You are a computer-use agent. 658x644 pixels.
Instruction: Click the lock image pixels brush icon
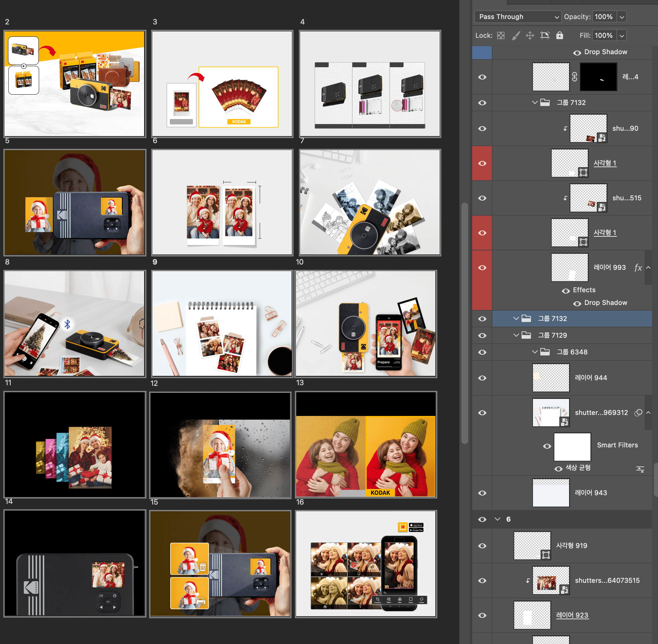515,35
